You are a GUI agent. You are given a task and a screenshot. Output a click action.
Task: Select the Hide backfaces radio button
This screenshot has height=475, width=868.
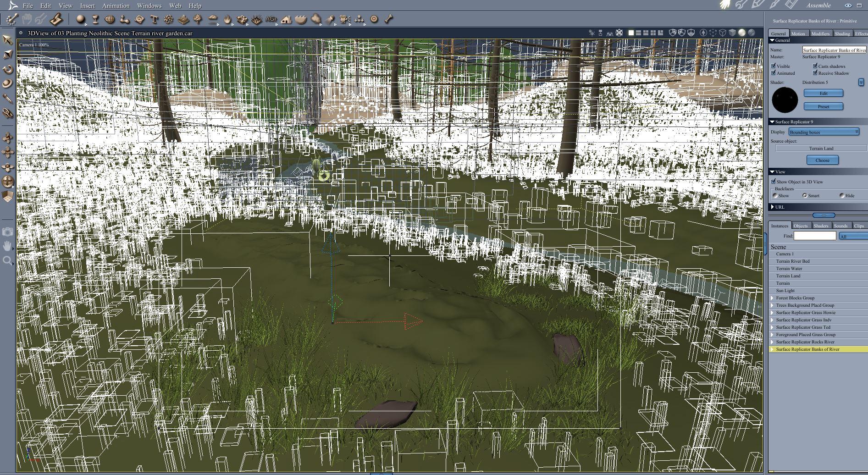pos(842,195)
